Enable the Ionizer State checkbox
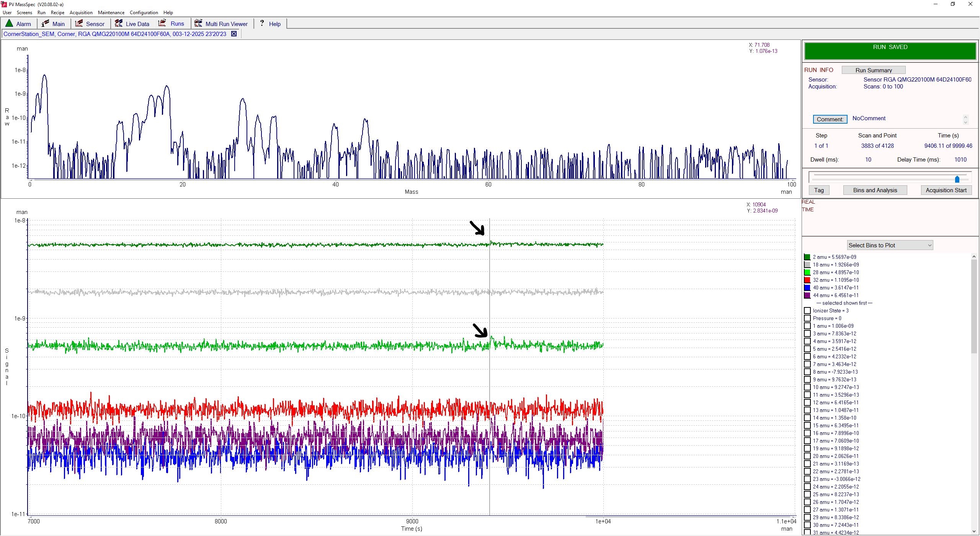Image resolution: width=980 pixels, height=536 pixels. [807, 310]
